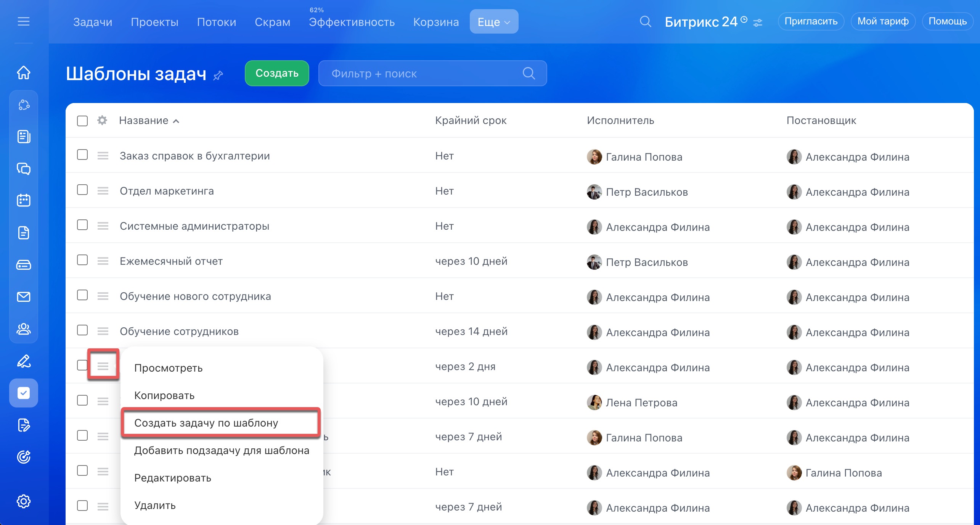Screen dimensions: 980x525
Task: Open row menu for Заказ справок в бухгалтерии
Action: click(x=103, y=156)
